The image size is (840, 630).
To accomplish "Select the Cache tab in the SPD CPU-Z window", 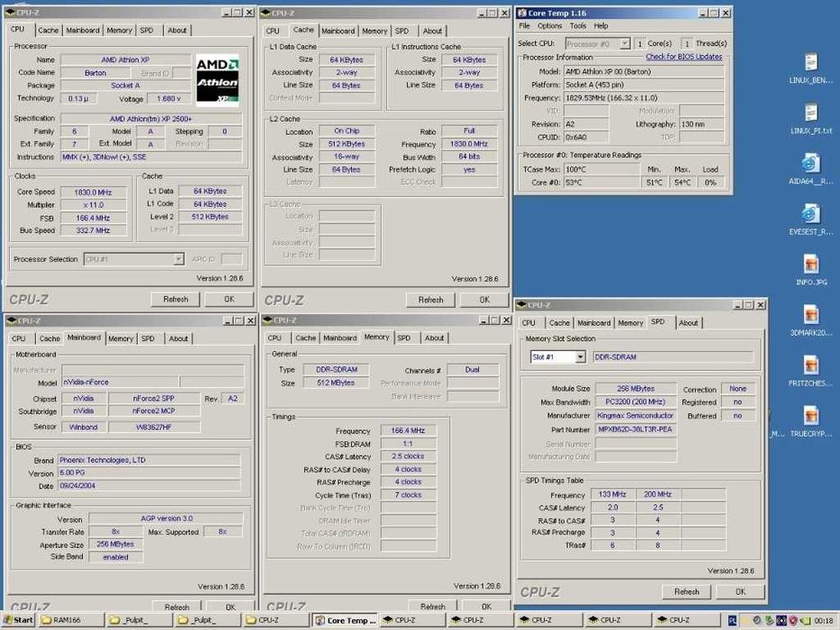I will [559, 323].
